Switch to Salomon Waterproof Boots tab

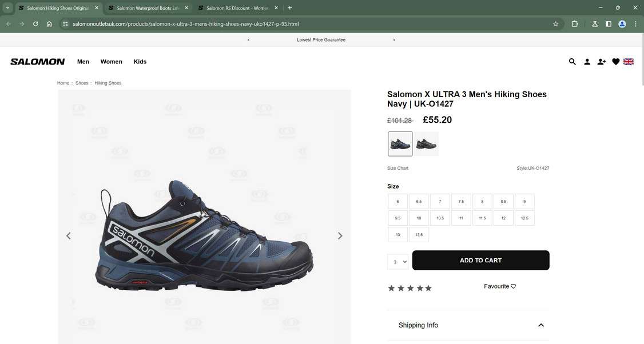click(148, 8)
